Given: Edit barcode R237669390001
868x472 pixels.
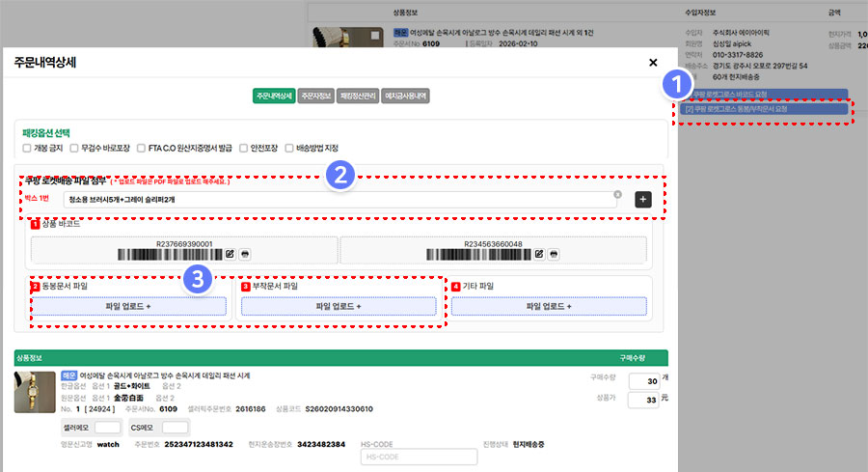Looking at the screenshot, I should [x=230, y=254].
